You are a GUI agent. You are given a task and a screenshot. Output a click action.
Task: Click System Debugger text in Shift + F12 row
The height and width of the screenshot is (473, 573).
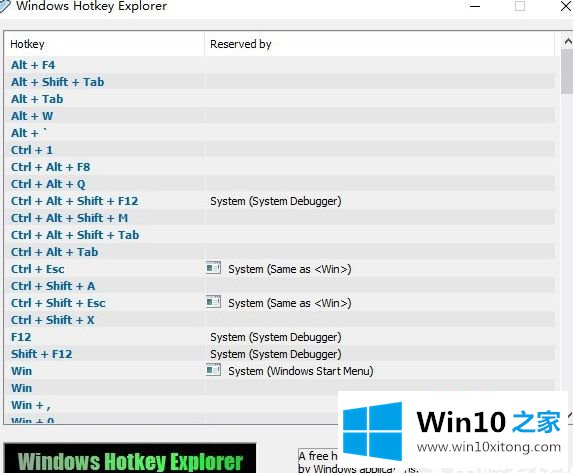[276, 354]
